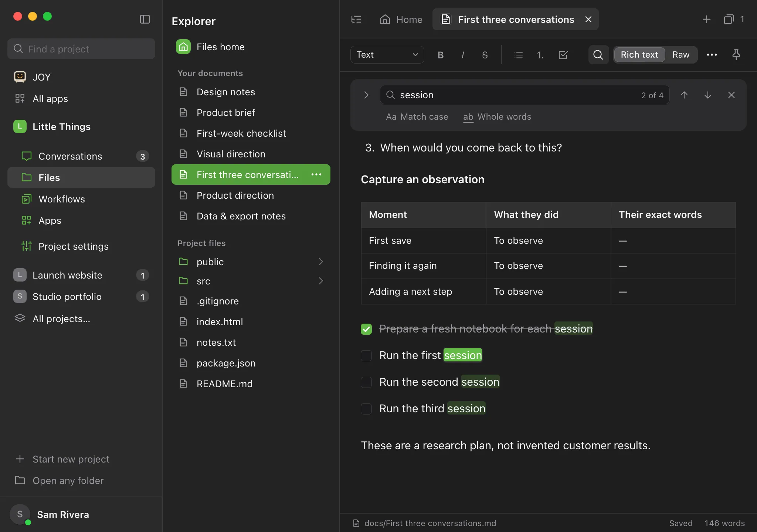Open the toolbar's more options ellipsis
Screen dimensions: 757x532
[712, 55]
